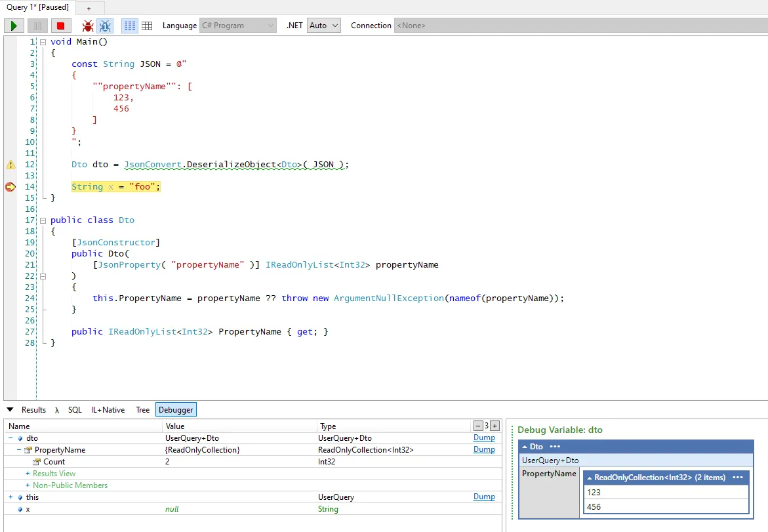Open the lambda results tab
The image size is (768, 532).
pyautogui.click(x=57, y=410)
